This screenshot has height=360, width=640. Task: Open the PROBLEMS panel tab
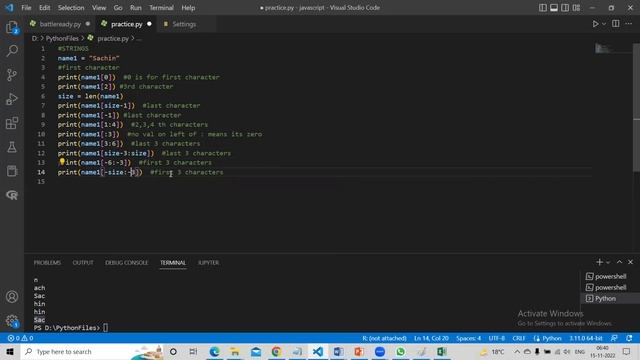[x=47, y=263]
